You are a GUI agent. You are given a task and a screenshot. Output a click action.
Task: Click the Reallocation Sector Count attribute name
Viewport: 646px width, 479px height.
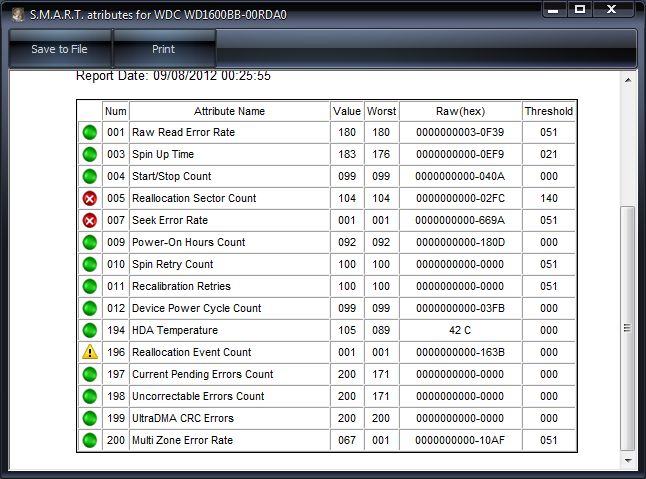pyautogui.click(x=194, y=198)
